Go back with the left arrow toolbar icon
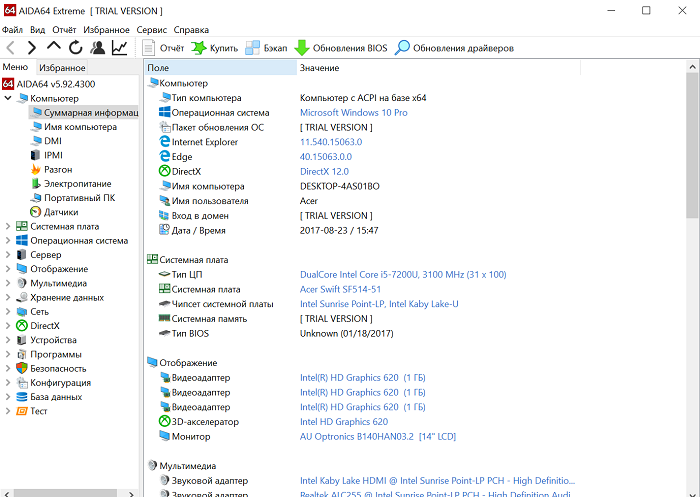This screenshot has width=700, height=497. point(11,47)
